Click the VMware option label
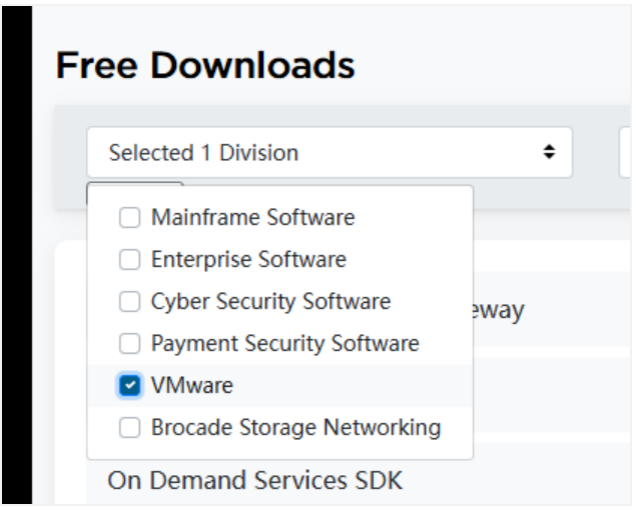636x510 pixels. point(192,385)
